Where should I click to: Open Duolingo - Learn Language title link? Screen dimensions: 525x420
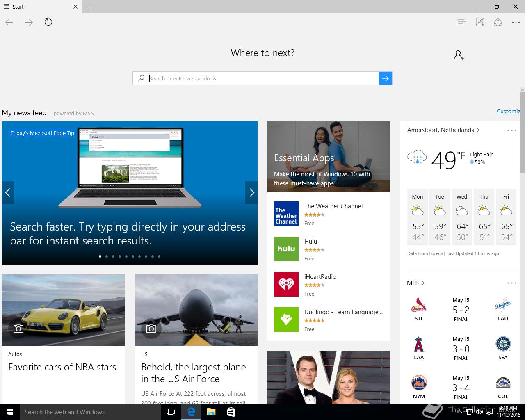344,312
